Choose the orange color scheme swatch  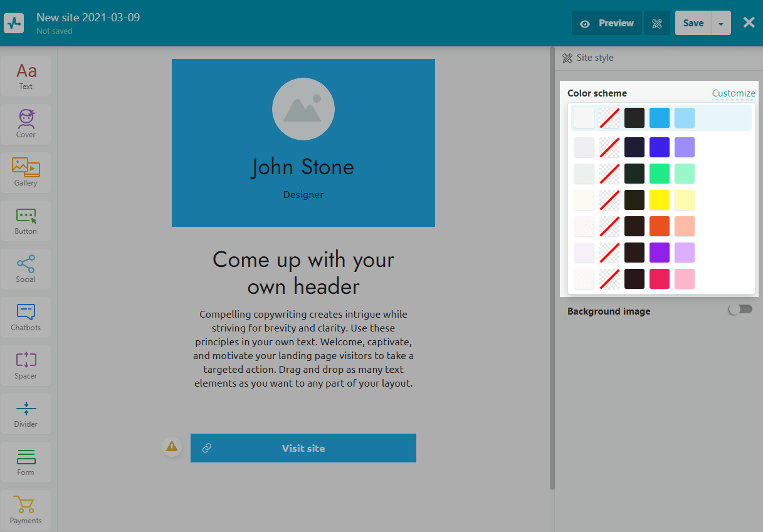(x=660, y=226)
